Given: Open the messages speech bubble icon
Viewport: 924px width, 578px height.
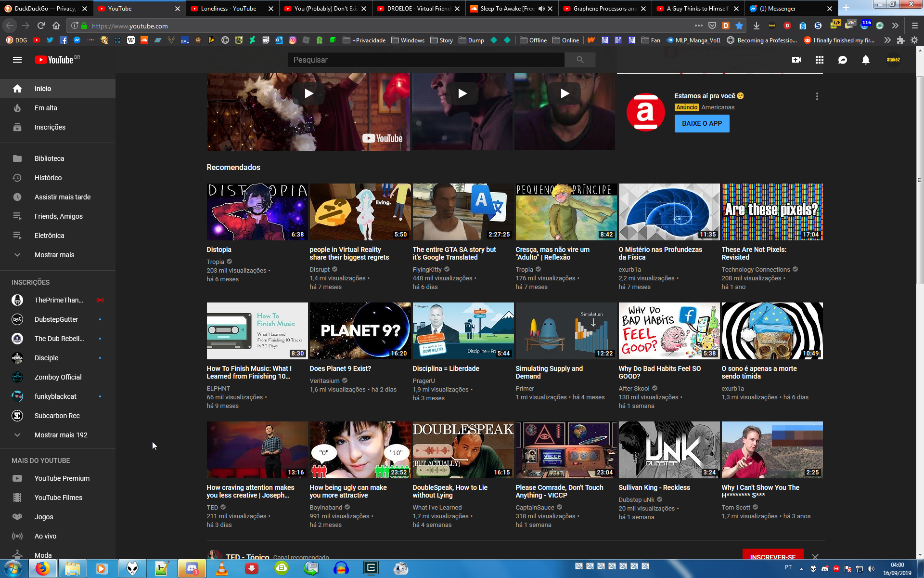Looking at the screenshot, I should tap(843, 60).
